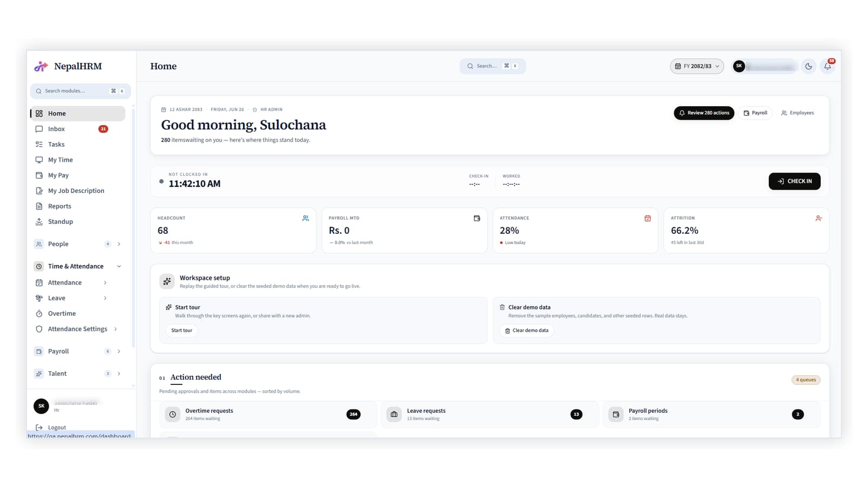
Task: Click the CHECK IN button
Action: coord(795,181)
